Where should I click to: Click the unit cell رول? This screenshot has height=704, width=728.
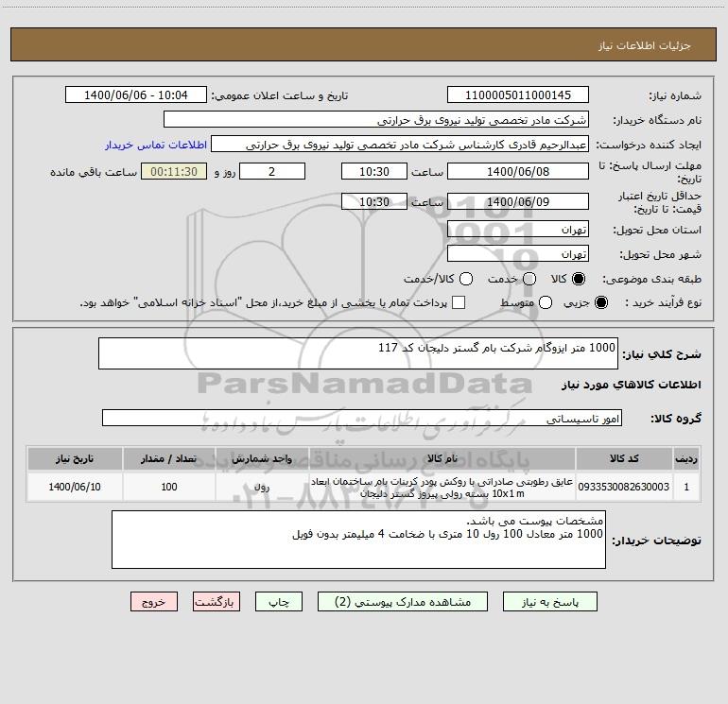(x=262, y=487)
